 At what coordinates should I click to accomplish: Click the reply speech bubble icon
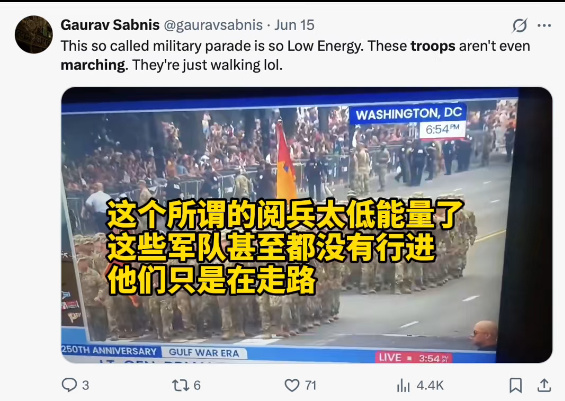click(x=69, y=385)
